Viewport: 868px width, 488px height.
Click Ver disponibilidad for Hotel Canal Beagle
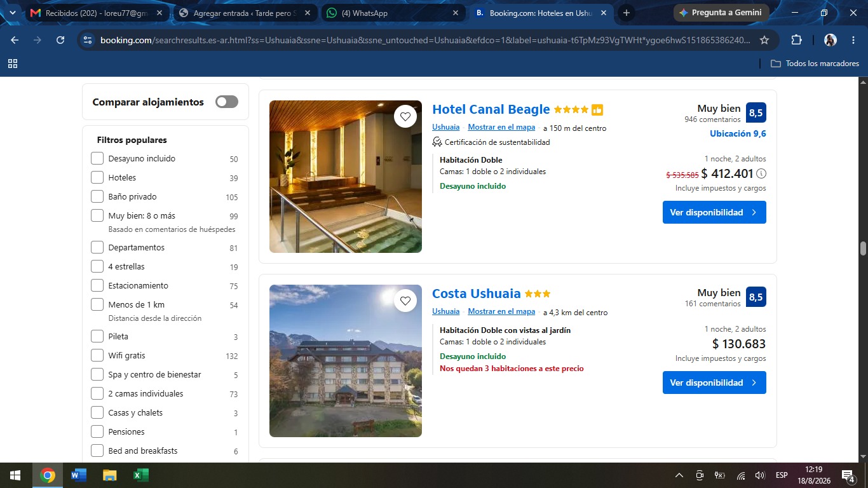tap(714, 212)
